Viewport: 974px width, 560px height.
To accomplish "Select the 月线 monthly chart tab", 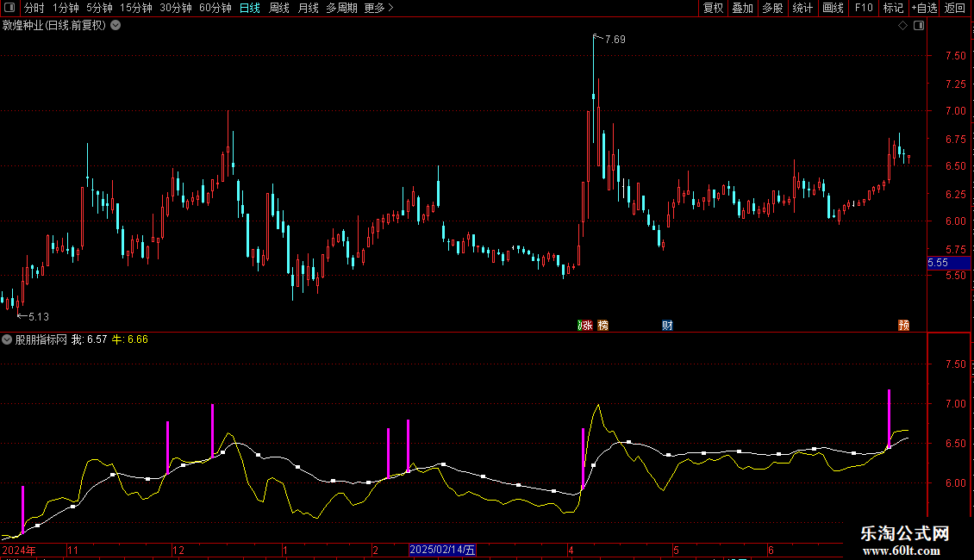I will point(308,8).
